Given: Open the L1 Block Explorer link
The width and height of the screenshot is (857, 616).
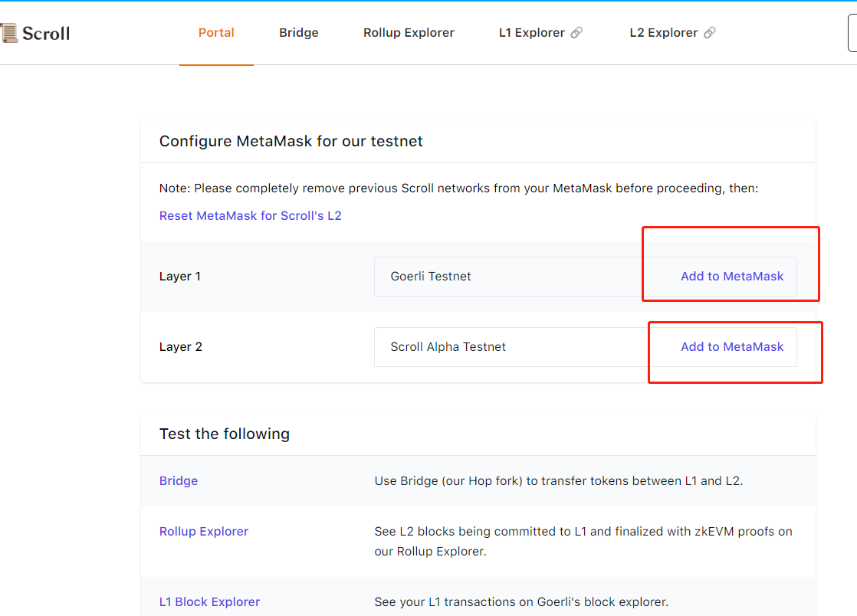Looking at the screenshot, I should 209,601.
